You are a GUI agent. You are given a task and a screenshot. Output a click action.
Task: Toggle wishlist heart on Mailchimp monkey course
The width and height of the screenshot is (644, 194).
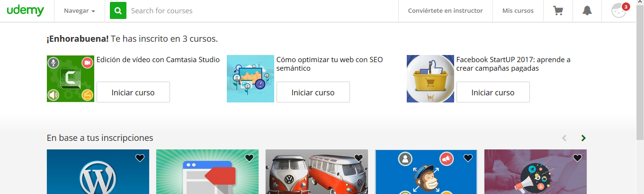(x=468, y=158)
